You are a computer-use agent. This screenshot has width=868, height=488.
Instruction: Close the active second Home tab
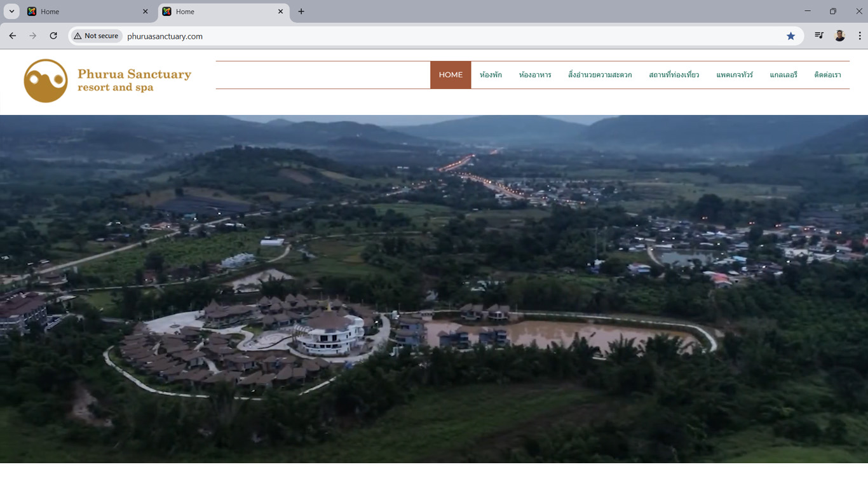pos(280,11)
